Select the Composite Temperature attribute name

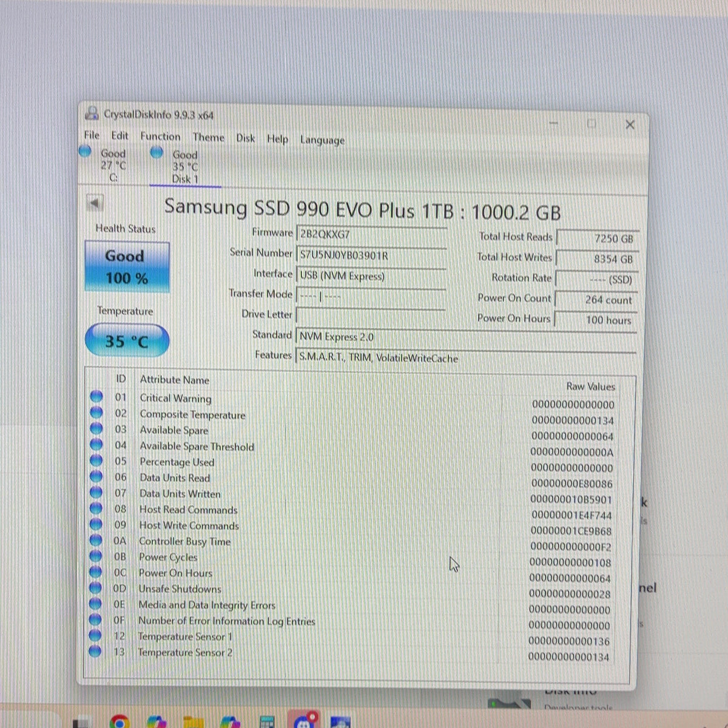[192, 414]
